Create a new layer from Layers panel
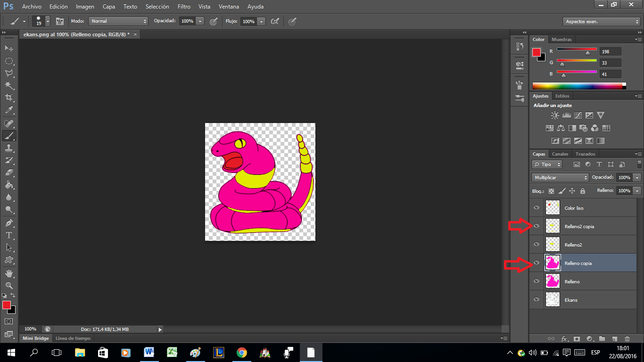 (x=614, y=338)
